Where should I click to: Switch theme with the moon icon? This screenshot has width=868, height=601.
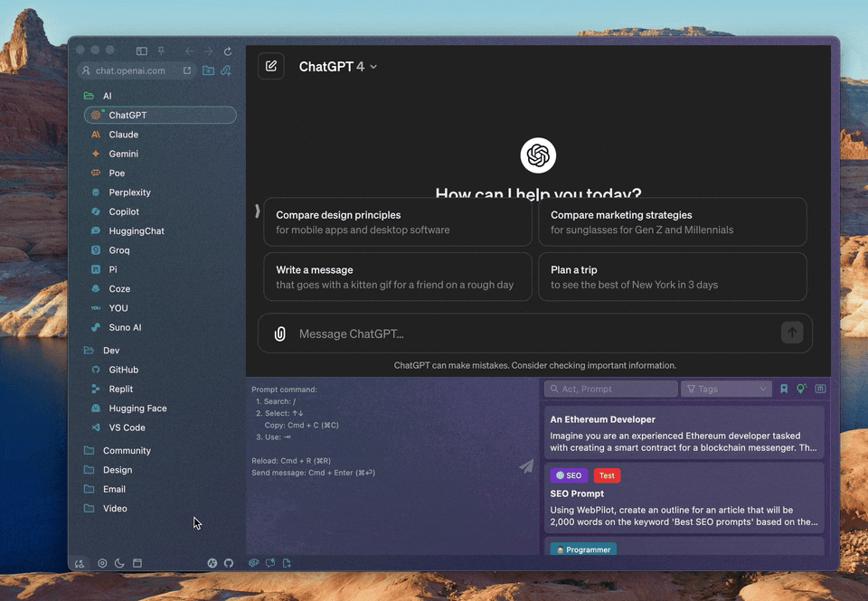(119, 563)
